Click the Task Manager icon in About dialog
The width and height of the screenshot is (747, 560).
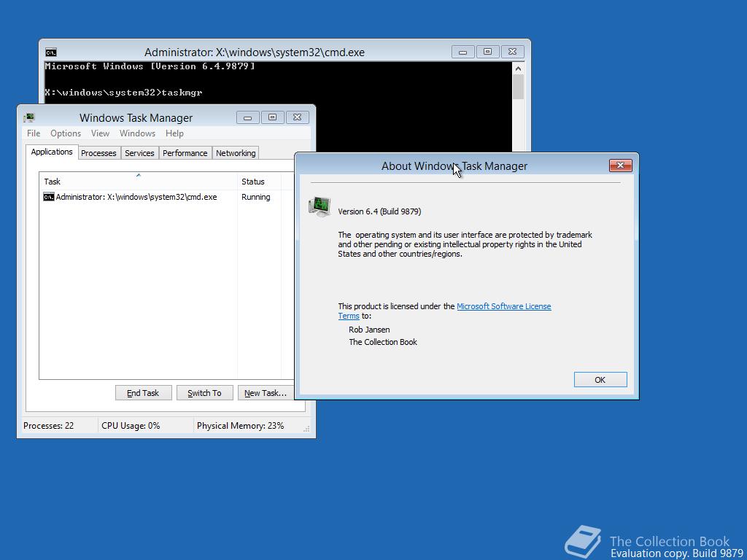click(x=320, y=207)
